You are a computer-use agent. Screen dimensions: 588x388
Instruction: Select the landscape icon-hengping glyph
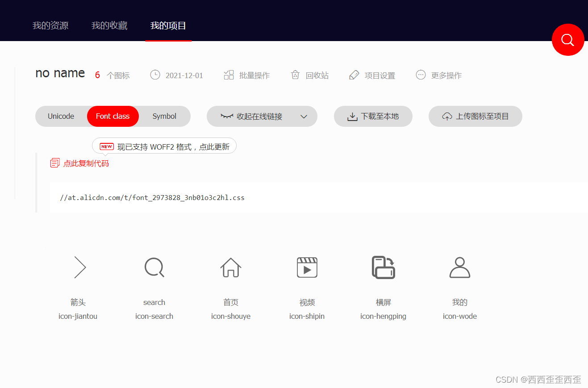point(384,267)
